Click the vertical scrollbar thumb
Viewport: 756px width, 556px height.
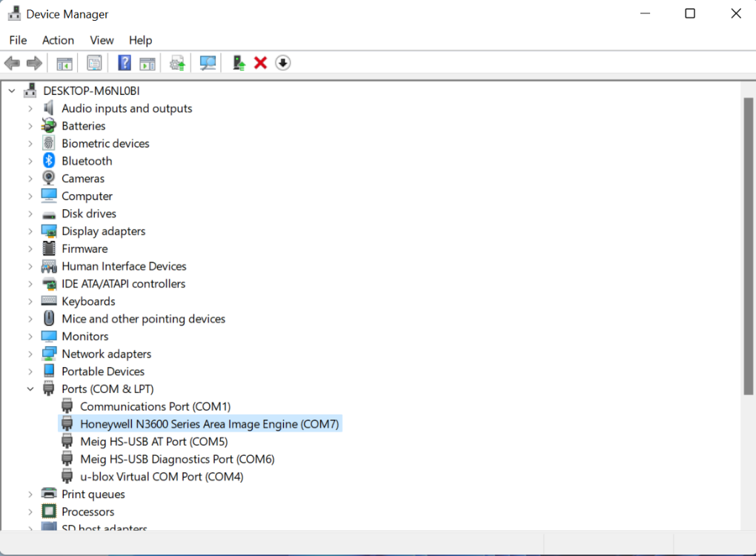pos(748,245)
